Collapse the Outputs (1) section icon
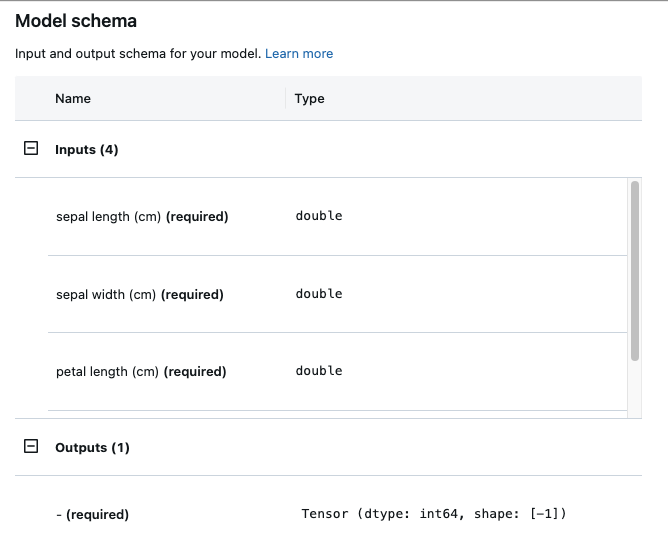The height and width of the screenshot is (543, 668). (31, 447)
